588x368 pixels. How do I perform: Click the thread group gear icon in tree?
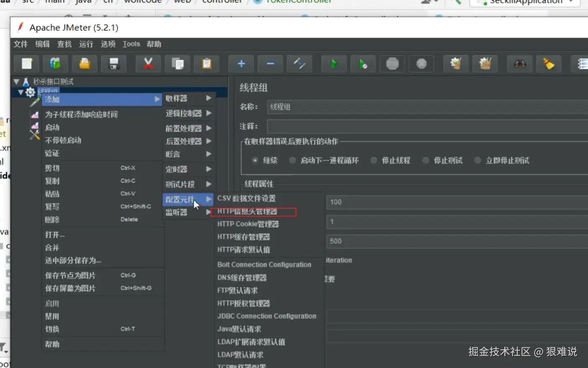(x=31, y=92)
